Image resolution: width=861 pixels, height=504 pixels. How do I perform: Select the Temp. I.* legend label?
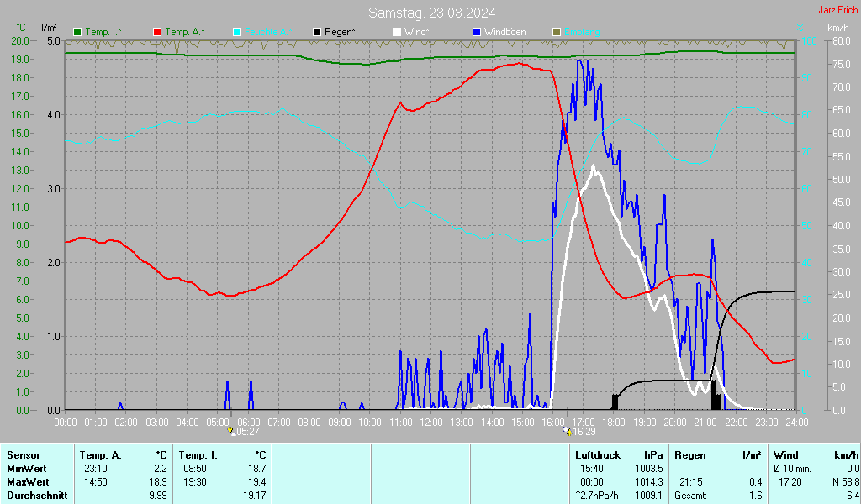103,32
